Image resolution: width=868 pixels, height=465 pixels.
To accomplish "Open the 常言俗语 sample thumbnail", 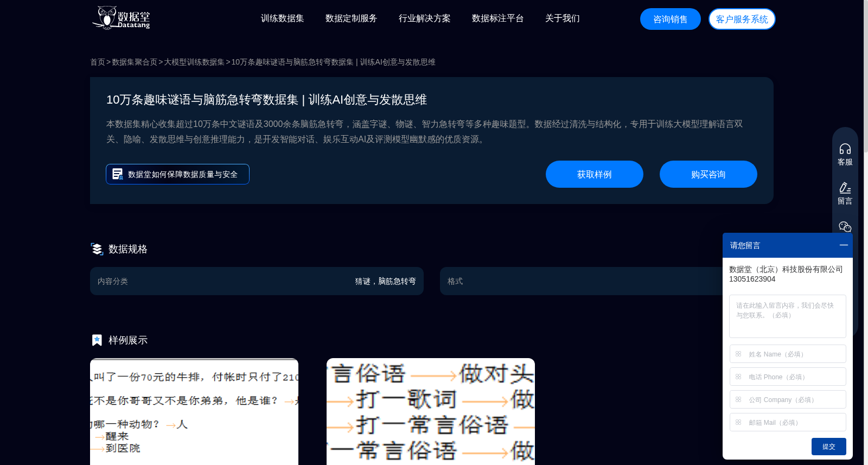I will [431, 411].
